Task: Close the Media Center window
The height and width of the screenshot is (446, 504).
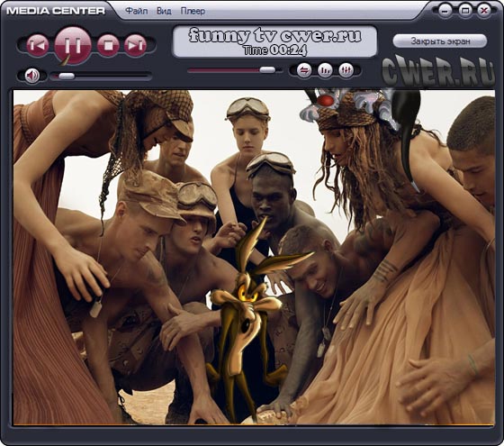Action: pyautogui.click(x=484, y=10)
